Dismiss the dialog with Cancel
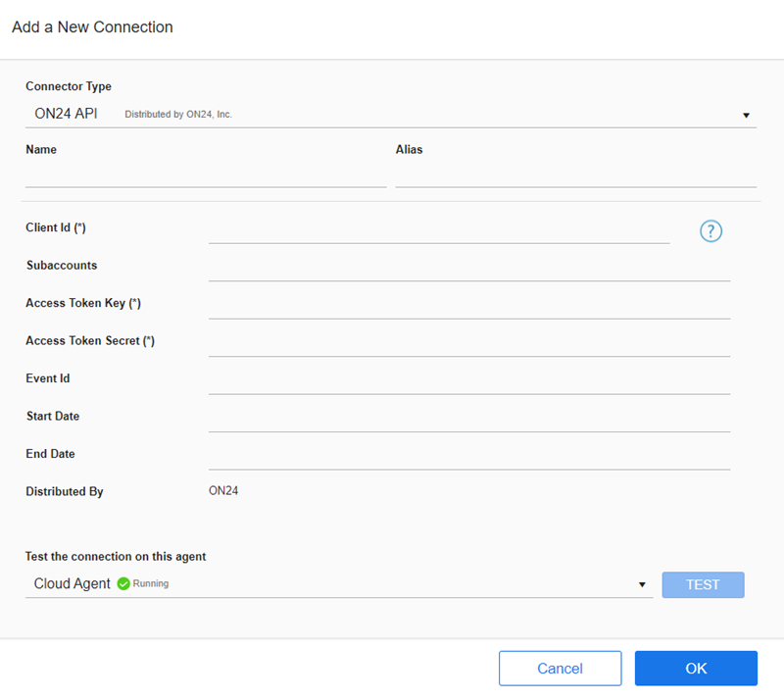Viewport: 784px width, 699px height. click(560, 668)
